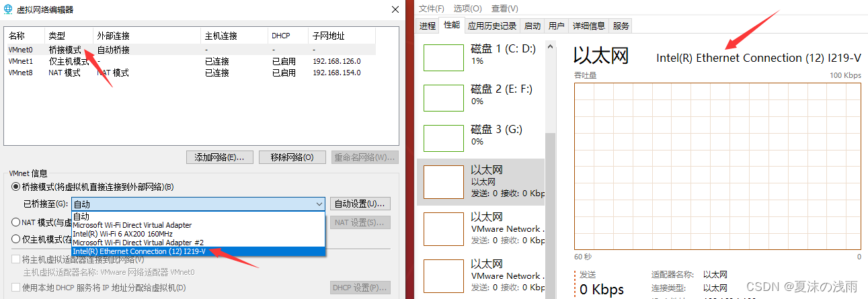The height and width of the screenshot is (299, 868).
Task: Choose Microsoft Wi-Fi Direct Virtual Adapter #2 option
Action: point(198,243)
